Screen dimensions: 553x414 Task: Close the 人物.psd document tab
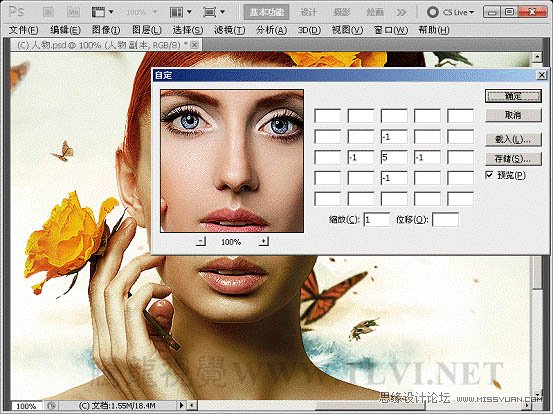click(195, 45)
